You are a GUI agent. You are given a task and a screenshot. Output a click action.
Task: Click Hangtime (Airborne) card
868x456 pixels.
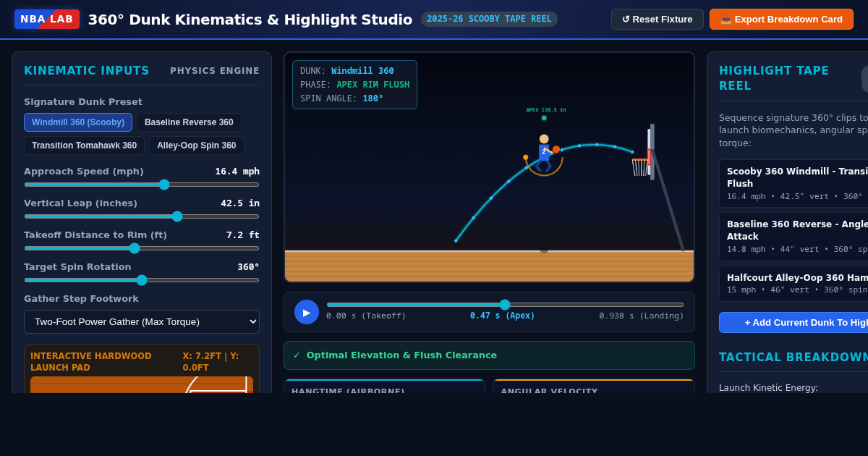pyautogui.click(x=384, y=387)
